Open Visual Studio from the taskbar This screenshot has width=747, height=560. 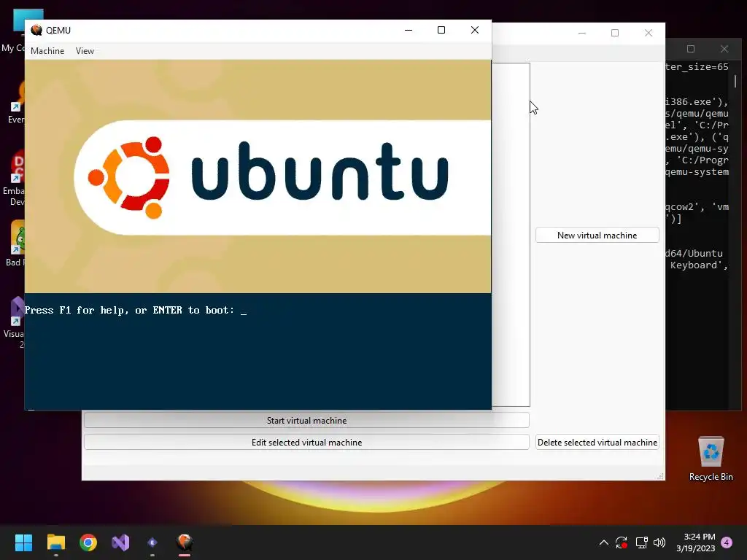pyautogui.click(x=120, y=542)
